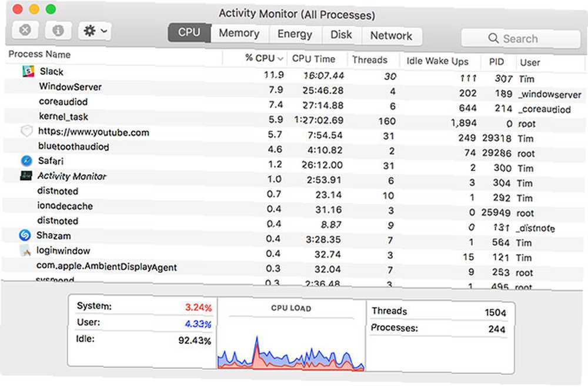The image size is (588, 387).
Task: Select the WindowServer process row
Action: click(x=295, y=90)
